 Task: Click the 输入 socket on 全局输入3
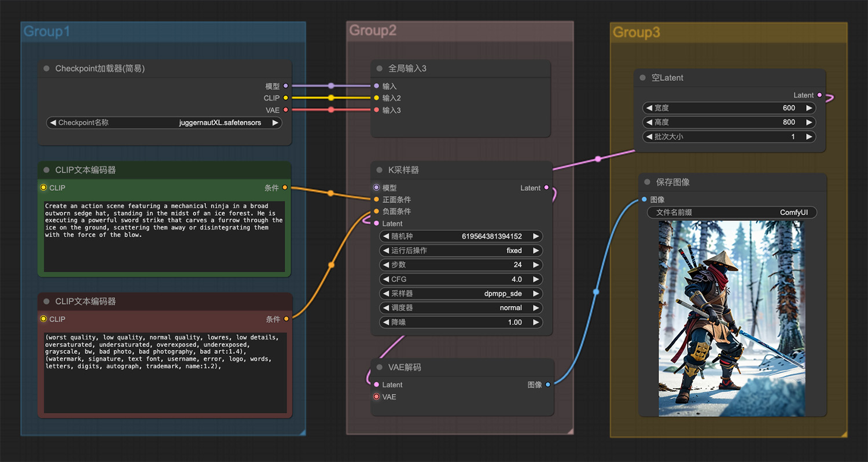coord(377,86)
